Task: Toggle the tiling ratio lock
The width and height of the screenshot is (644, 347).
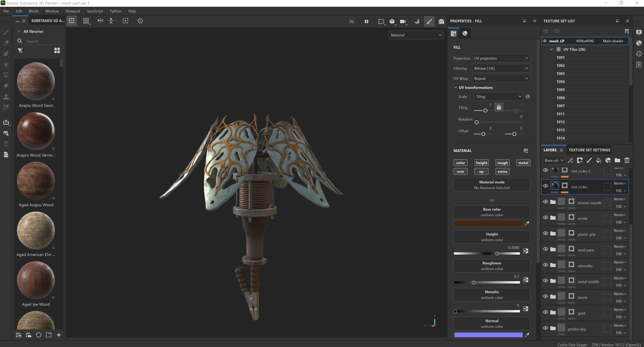Action: point(499,107)
